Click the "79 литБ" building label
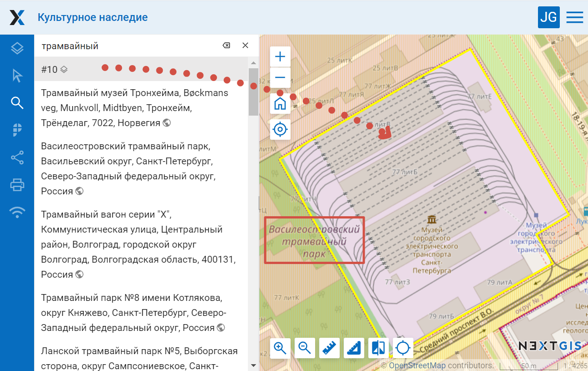Screen dimensions: 588x371 (441, 316)
